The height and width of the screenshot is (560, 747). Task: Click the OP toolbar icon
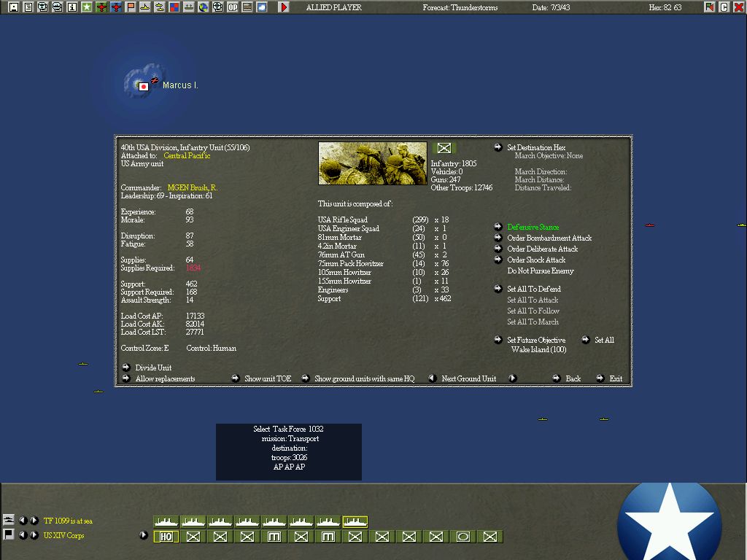tap(233, 7)
